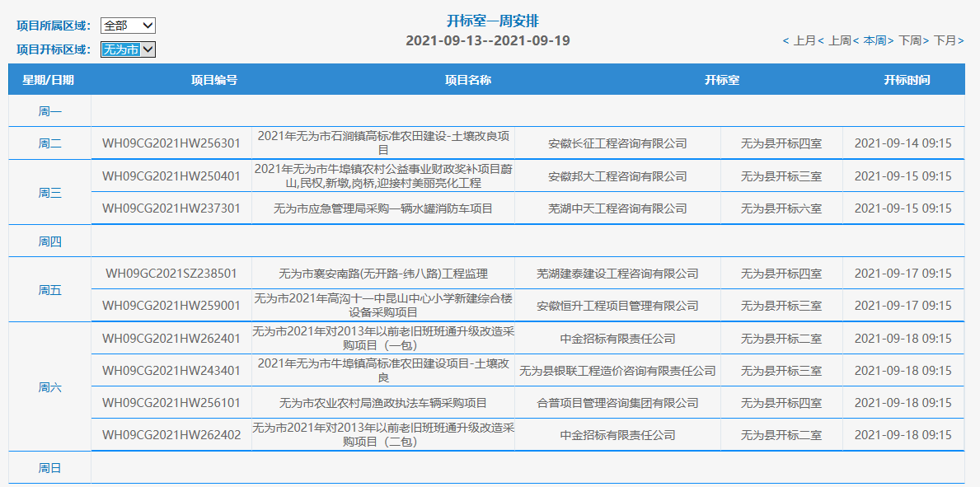The width and height of the screenshot is (980, 487).
Task: Click project number WH09CG2021HW243401
Action: [x=171, y=371]
